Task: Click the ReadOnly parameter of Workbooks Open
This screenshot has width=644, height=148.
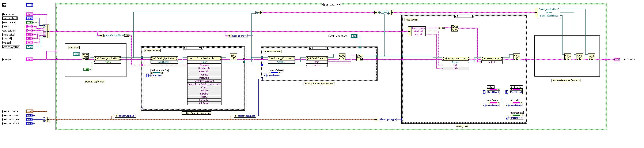Action: click(x=204, y=72)
